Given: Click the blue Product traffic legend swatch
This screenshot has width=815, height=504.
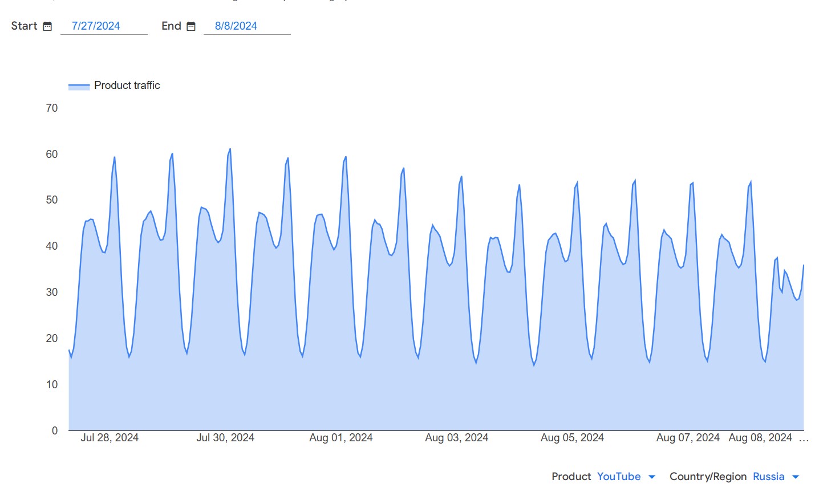Looking at the screenshot, I should tap(79, 86).
